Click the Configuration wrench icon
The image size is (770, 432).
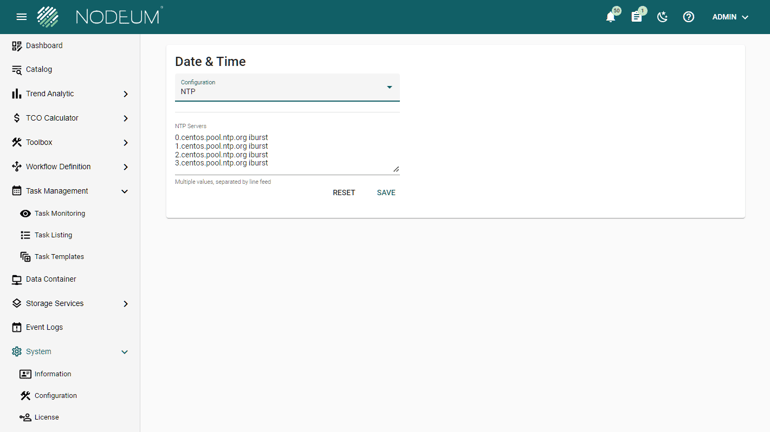coord(25,396)
